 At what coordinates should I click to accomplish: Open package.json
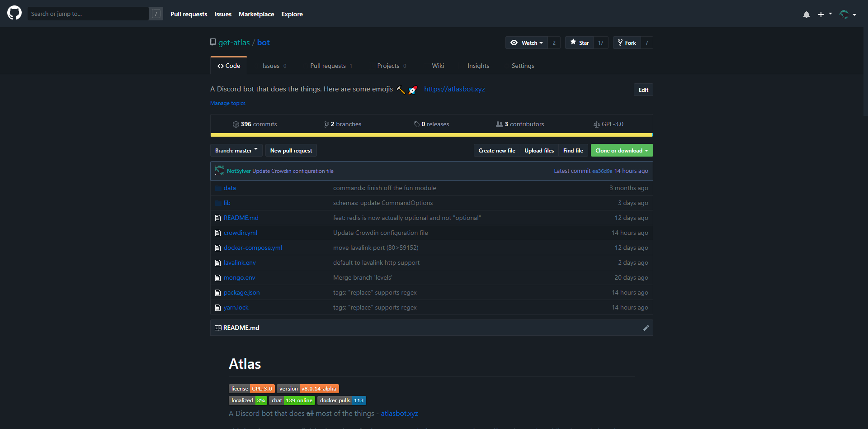(x=242, y=292)
